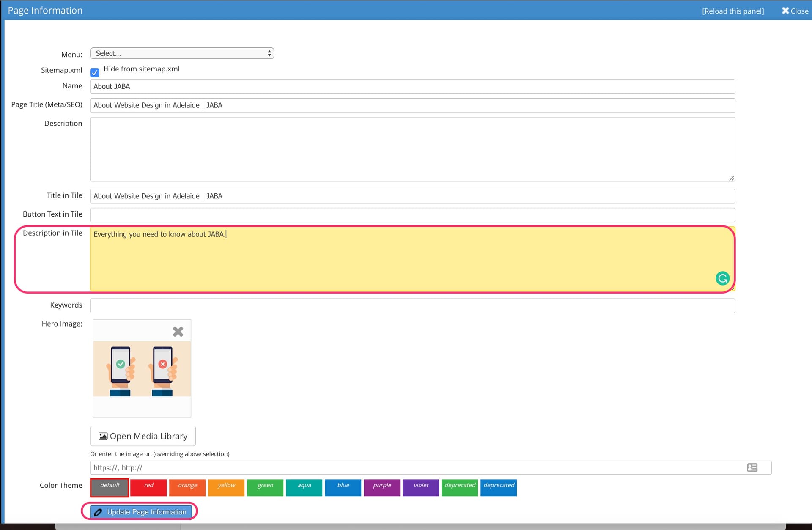Click the Title in Tile field
Viewport: 812px width, 530px height.
coord(412,196)
